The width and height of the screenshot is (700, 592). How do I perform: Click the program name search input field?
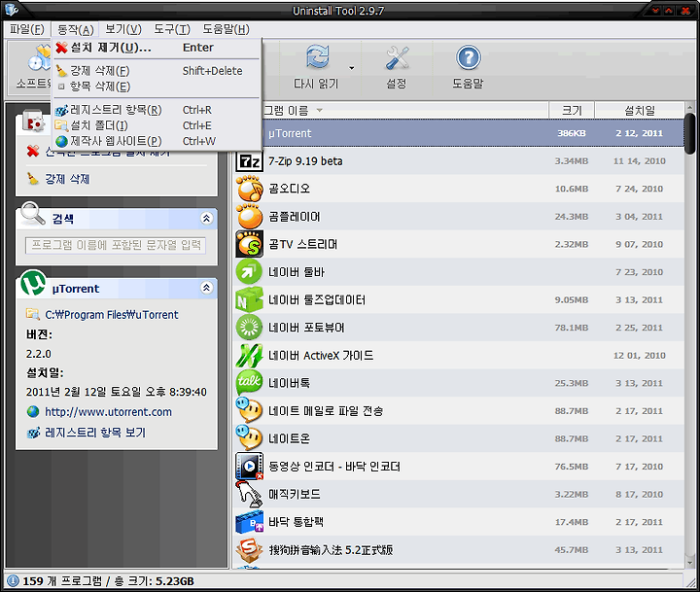116,245
